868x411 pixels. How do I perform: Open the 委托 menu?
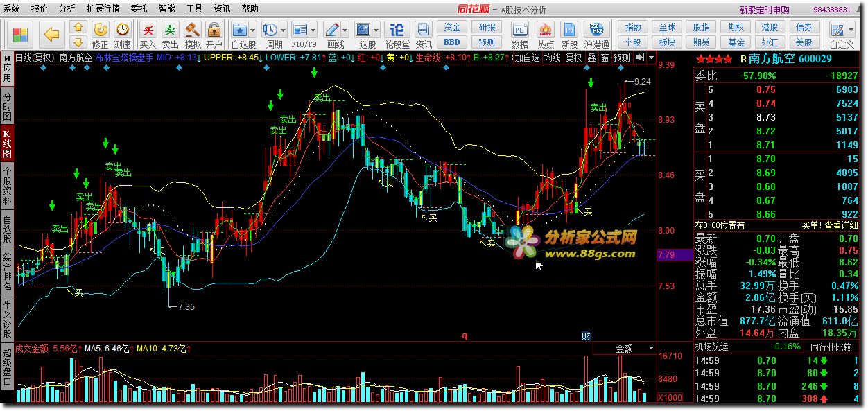(139, 8)
